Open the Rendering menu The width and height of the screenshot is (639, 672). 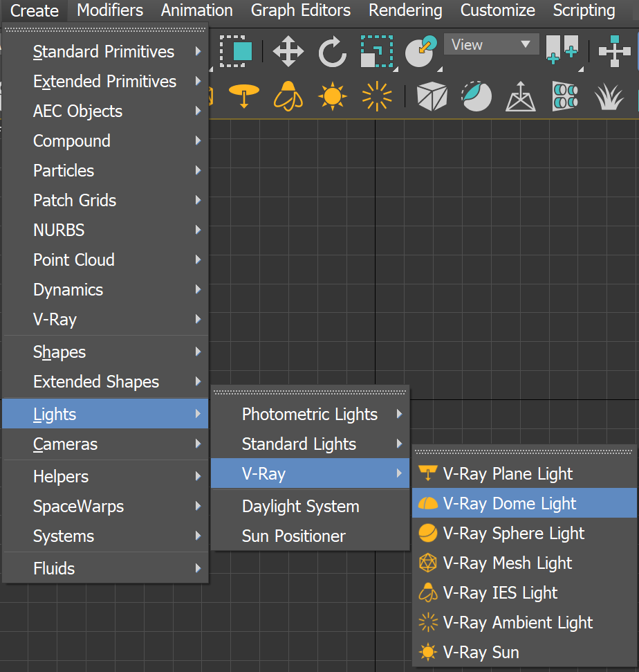405,10
